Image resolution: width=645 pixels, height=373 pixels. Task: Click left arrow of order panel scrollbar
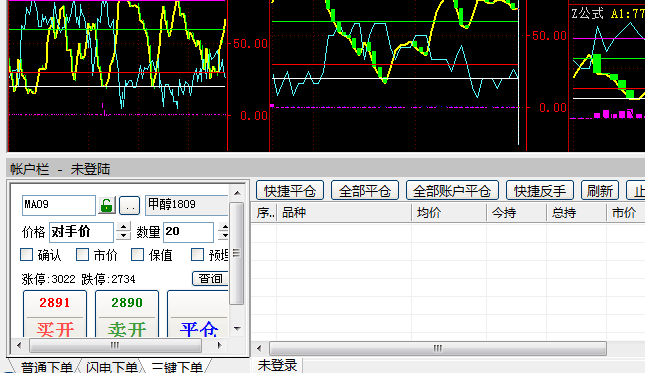point(19,345)
